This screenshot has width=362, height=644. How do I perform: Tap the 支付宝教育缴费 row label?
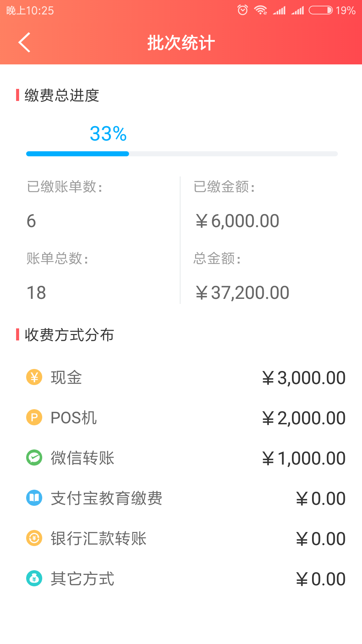pyautogui.click(x=106, y=498)
